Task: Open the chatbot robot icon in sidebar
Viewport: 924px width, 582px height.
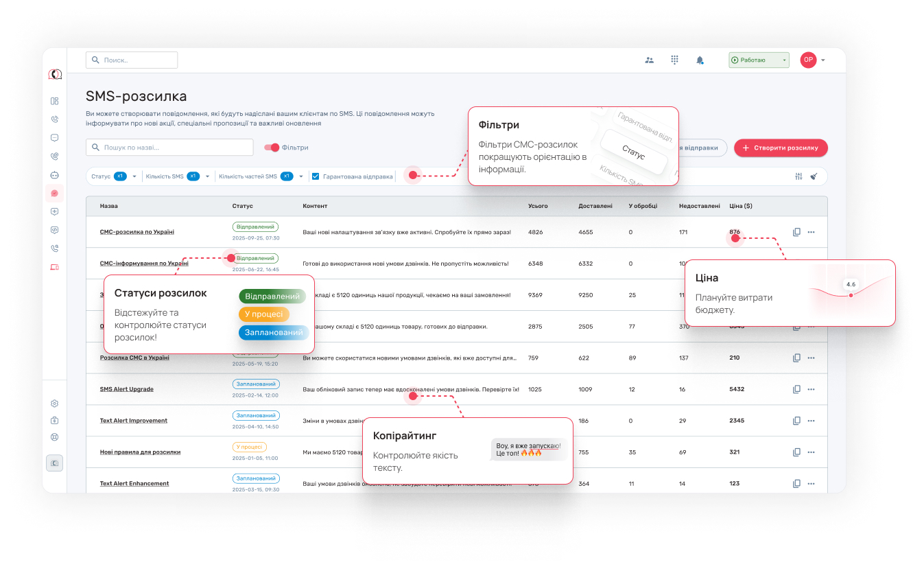Action: click(55, 175)
